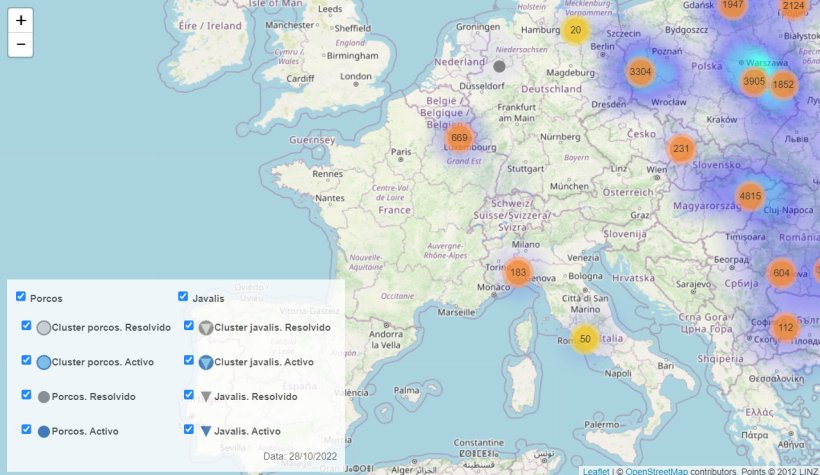820x475 pixels.
Task: Zoom out with the minus button
Action: tap(21, 45)
